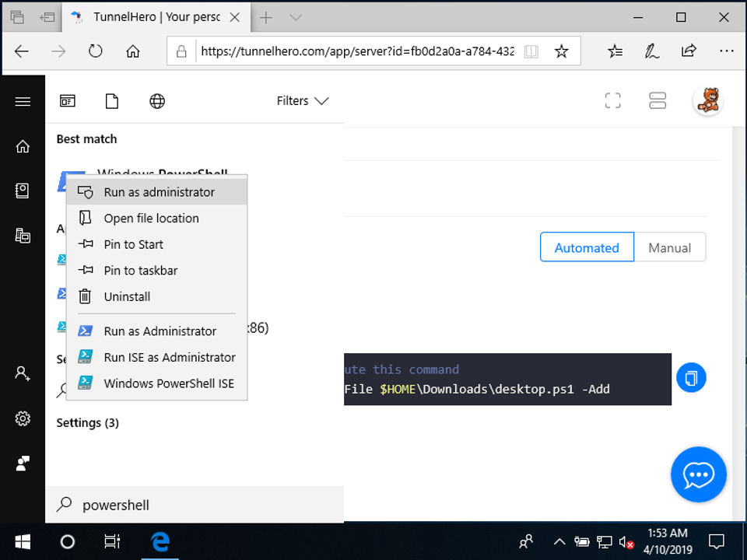Screen dimensions: 747x560
Task: Switch to Manual setup mode
Action: point(669,248)
